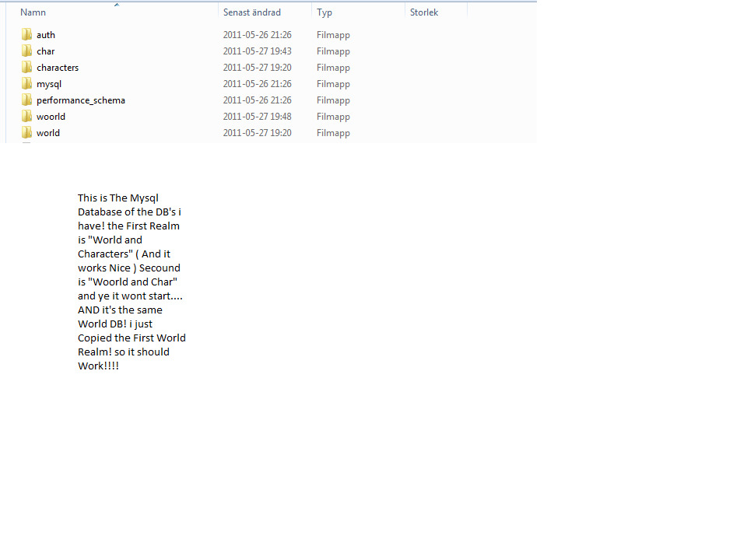This screenshot has width=747, height=560.
Task: Click Filmapp type of the characters row
Action: [x=334, y=68]
